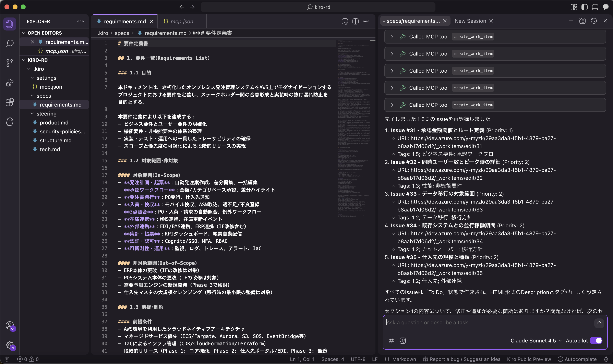Screen dimensions: 613x364
Task: Open the Claude Sonnet 4.5 model dropdown
Action: [536, 341]
